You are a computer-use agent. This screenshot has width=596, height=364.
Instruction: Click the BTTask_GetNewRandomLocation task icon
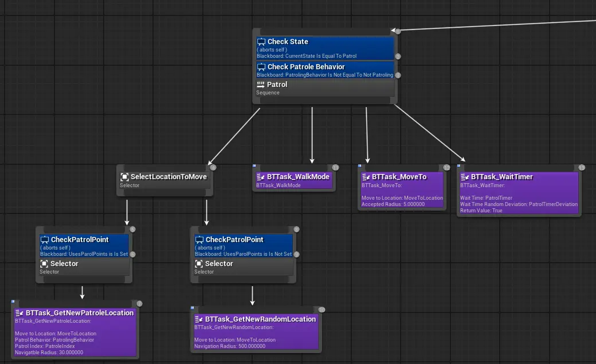coord(199,319)
